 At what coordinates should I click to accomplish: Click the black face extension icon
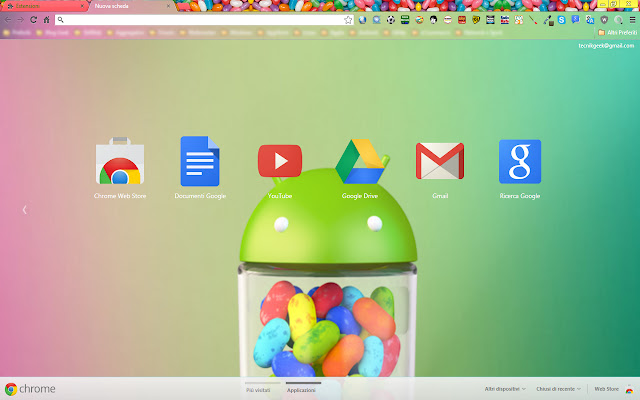433,20
